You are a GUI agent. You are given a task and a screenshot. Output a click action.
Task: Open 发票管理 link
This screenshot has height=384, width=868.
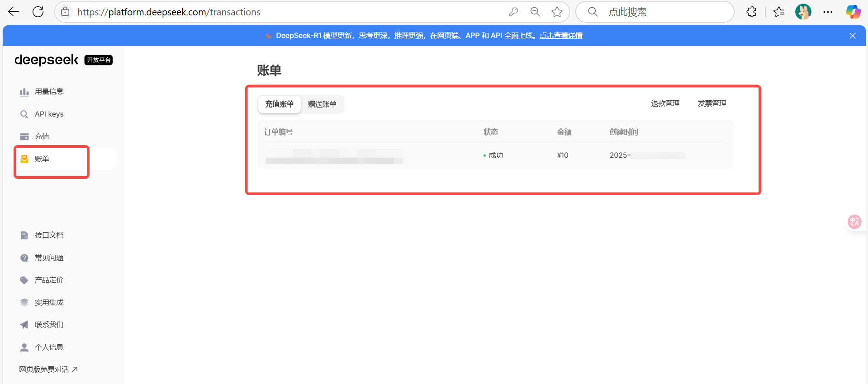pyautogui.click(x=711, y=103)
